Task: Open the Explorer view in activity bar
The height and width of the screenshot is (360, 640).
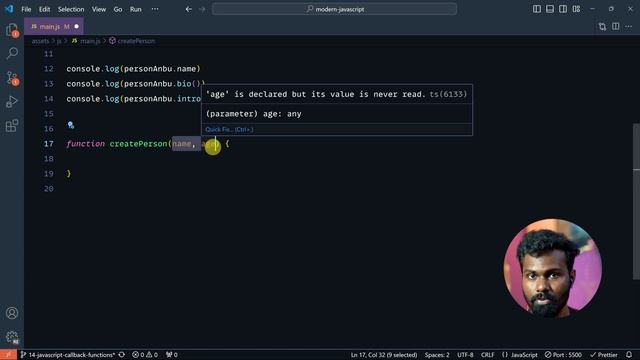Action: (x=12, y=30)
